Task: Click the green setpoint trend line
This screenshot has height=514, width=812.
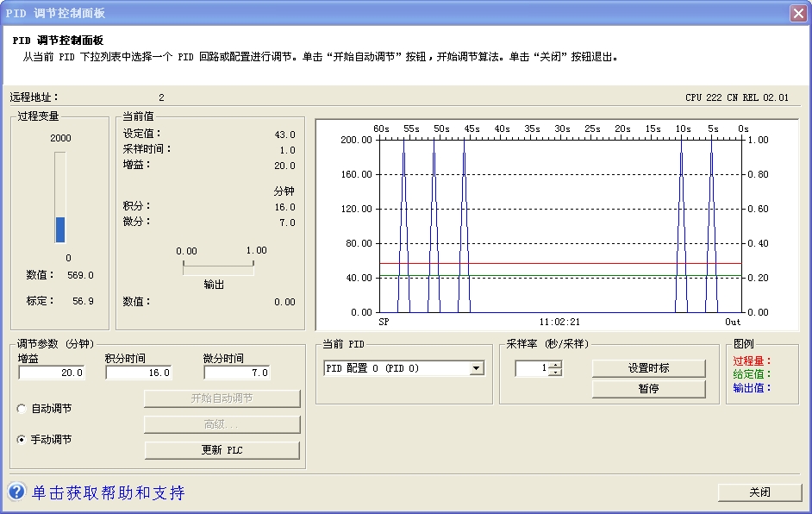Action: tap(560, 275)
